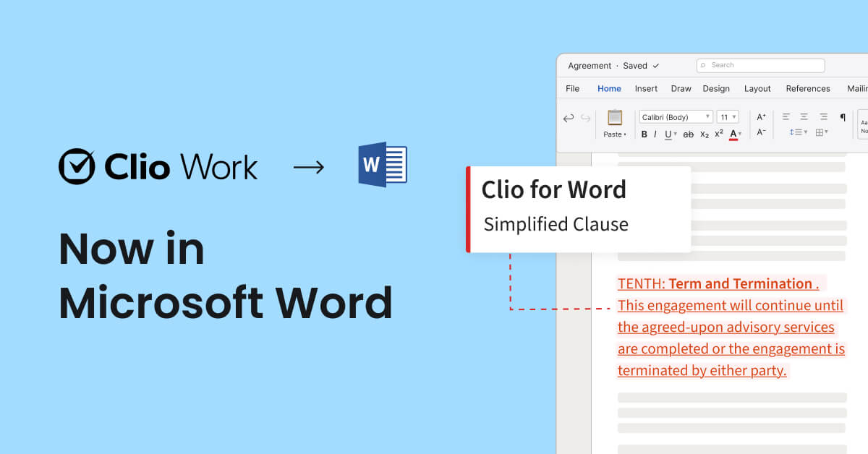Align text left

tap(786, 116)
